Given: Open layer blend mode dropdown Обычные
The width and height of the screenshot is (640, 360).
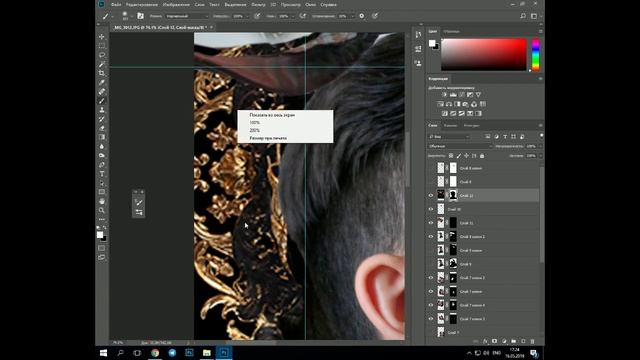Looking at the screenshot, I should [460, 146].
